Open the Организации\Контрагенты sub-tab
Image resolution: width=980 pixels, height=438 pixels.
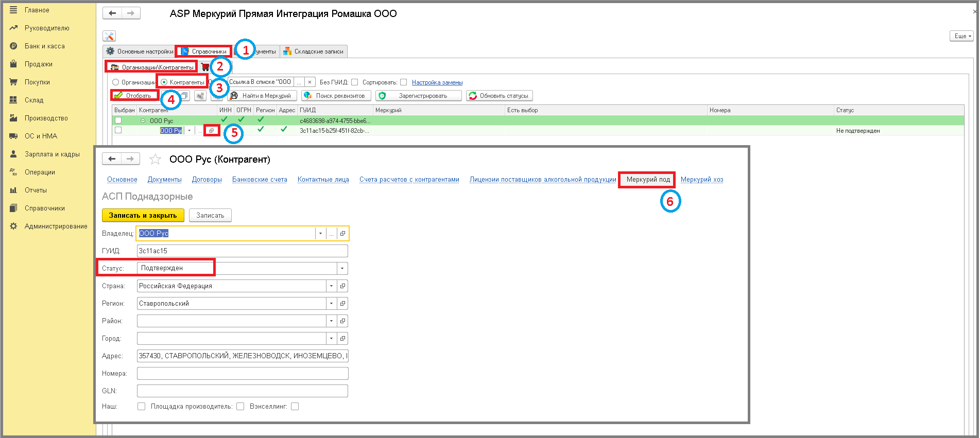[x=152, y=67]
